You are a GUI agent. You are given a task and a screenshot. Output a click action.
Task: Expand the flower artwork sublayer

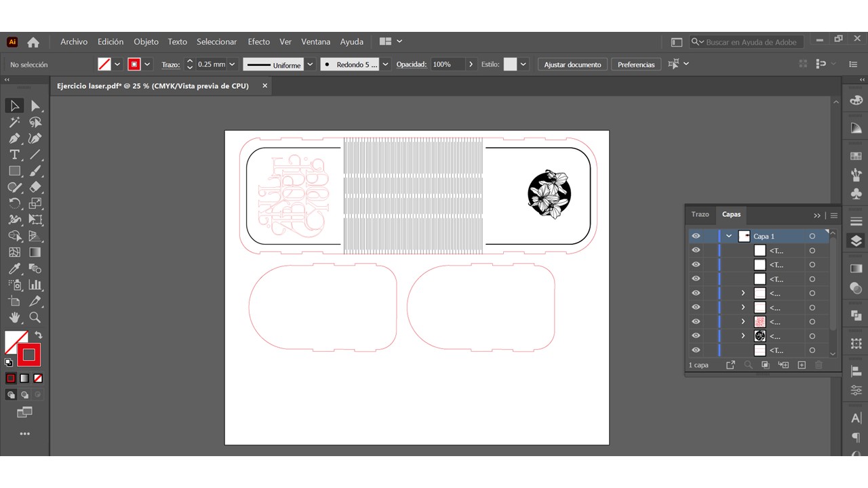click(x=743, y=335)
